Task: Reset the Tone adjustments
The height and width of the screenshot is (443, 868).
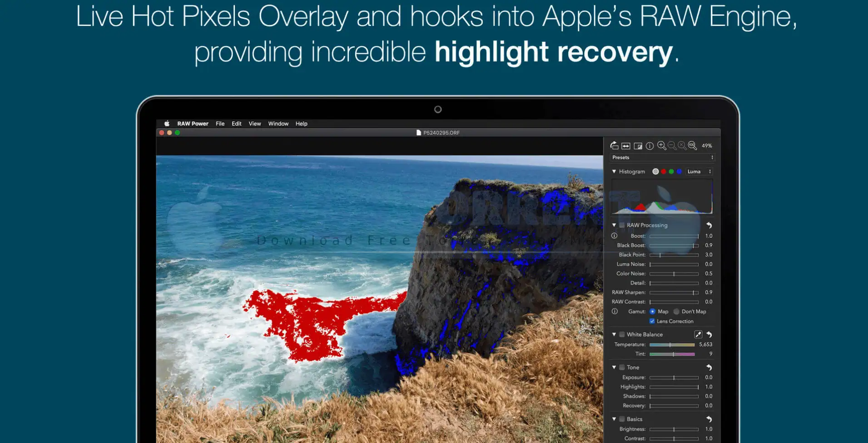Action: 709,367
